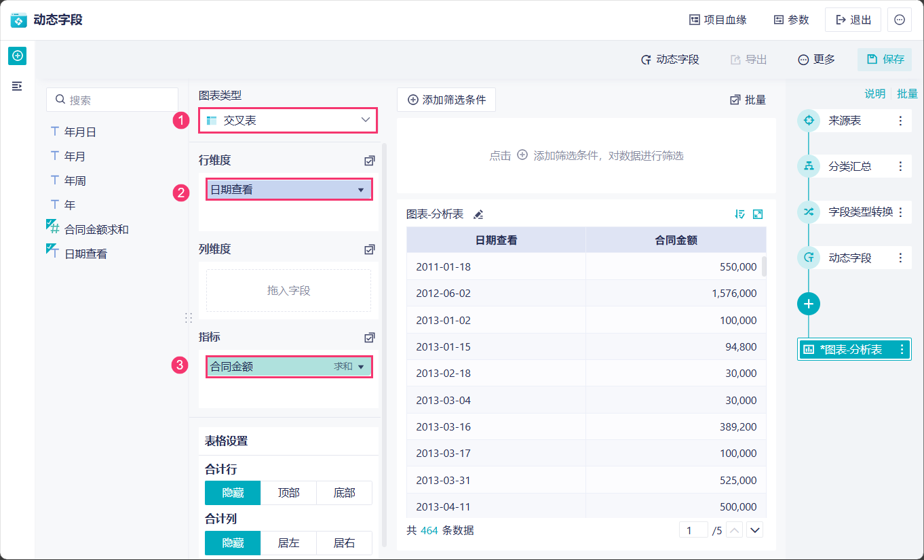This screenshot has width=924, height=560.
Task: Click the plus icon in left sidebar
Action: click(x=17, y=56)
